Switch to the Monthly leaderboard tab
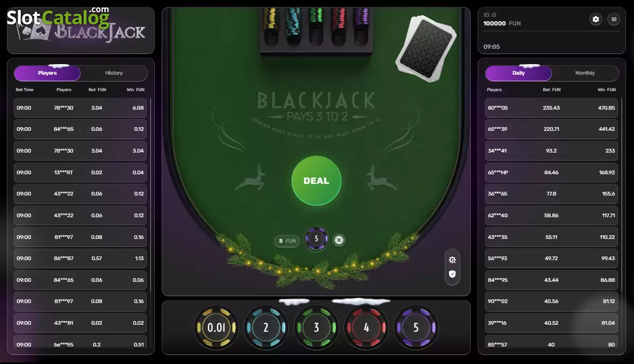This screenshot has width=634, height=364. pos(585,73)
